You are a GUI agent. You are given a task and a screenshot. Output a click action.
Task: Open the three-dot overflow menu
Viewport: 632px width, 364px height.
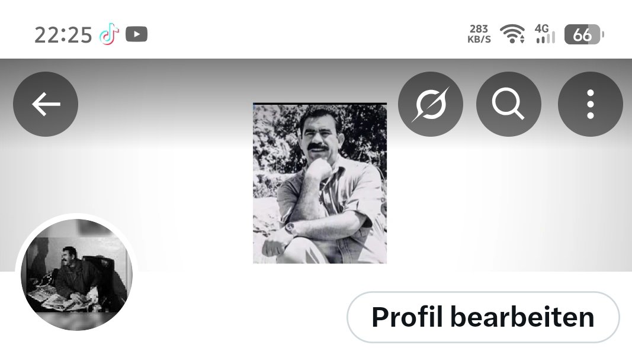click(591, 104)
